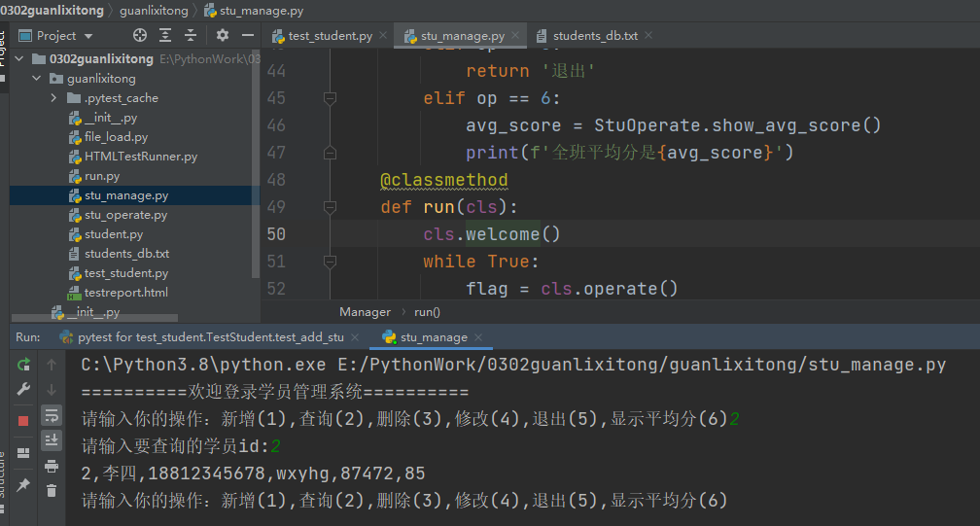Select student.py in project tree
The height and width of the screenshot is (526, 980).
pos(114,234)
